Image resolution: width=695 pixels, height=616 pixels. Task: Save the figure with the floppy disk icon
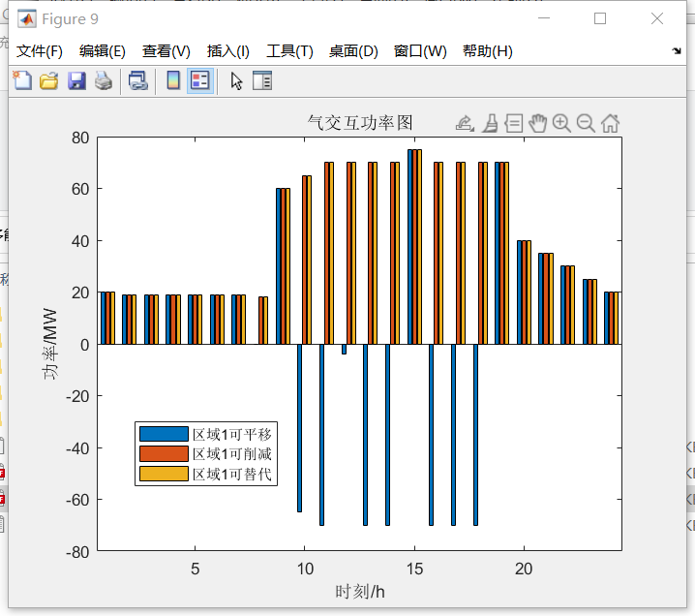click(x=76, y=80)
